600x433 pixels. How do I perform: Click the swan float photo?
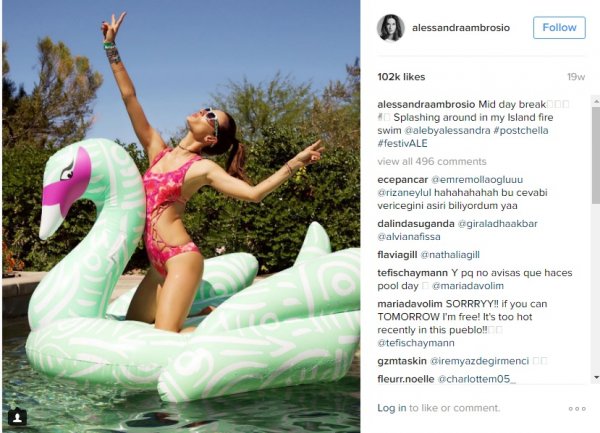(x=181, y=216)
